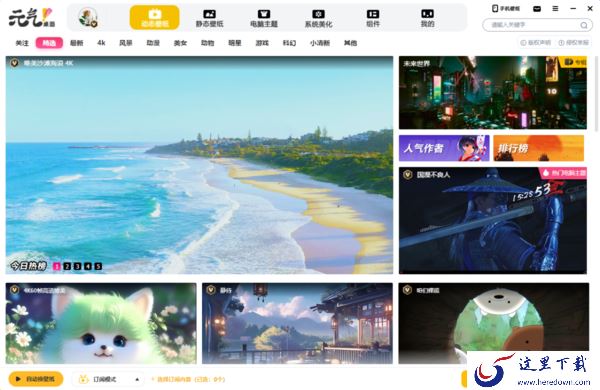This screenshot has width=600, height=390.
Task: Filter wallpapers by 4k category
Action: pos(101,43)
